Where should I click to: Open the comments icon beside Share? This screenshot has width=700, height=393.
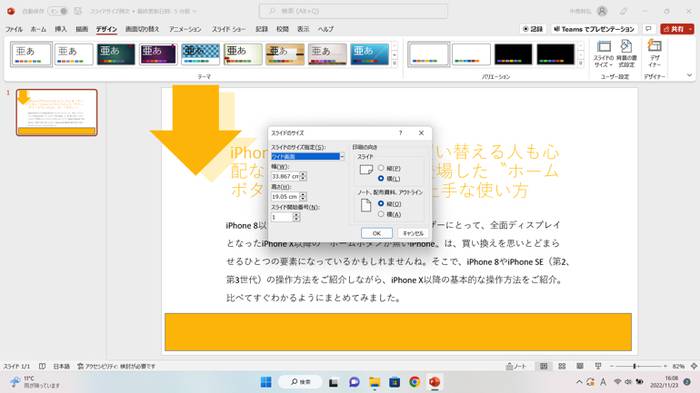point(649,29)
